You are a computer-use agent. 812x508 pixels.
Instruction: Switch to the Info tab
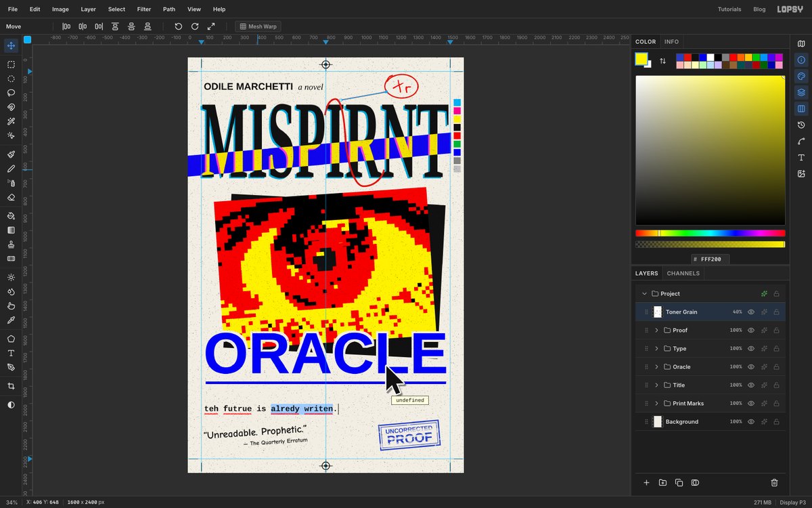671,42
